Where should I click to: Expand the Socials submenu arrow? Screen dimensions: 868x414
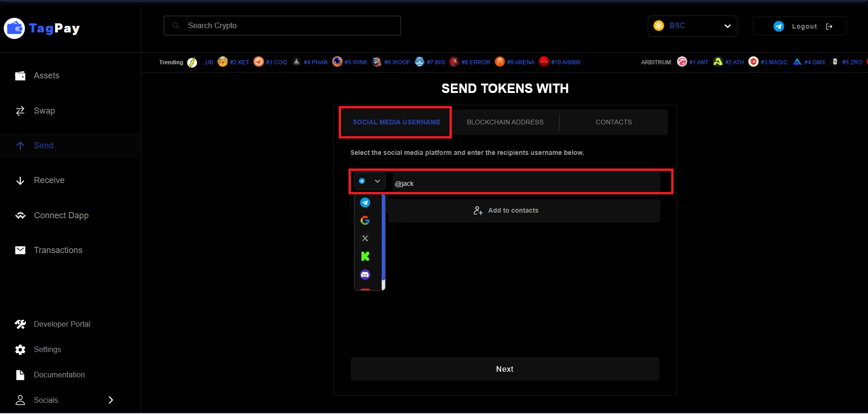(111, 400)
